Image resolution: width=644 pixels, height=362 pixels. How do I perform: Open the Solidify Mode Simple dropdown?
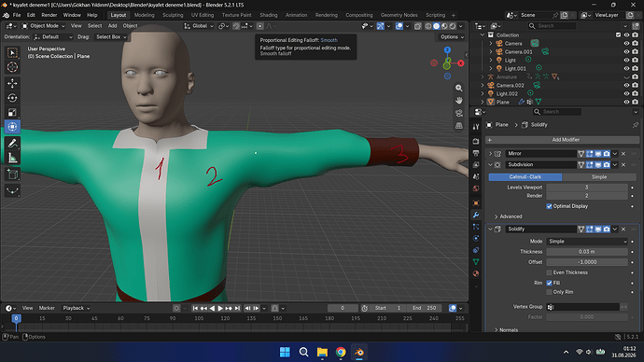click(x=587, y=242)
